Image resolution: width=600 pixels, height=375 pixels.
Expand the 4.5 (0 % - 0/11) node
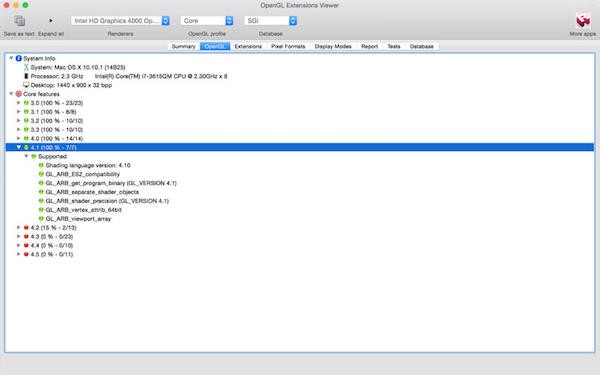point(18,254)
